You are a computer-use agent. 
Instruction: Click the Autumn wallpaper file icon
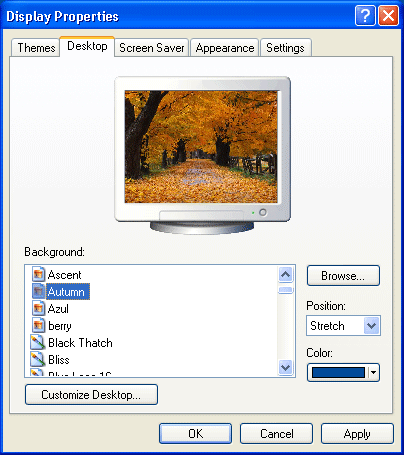click(x=38, y=291)
